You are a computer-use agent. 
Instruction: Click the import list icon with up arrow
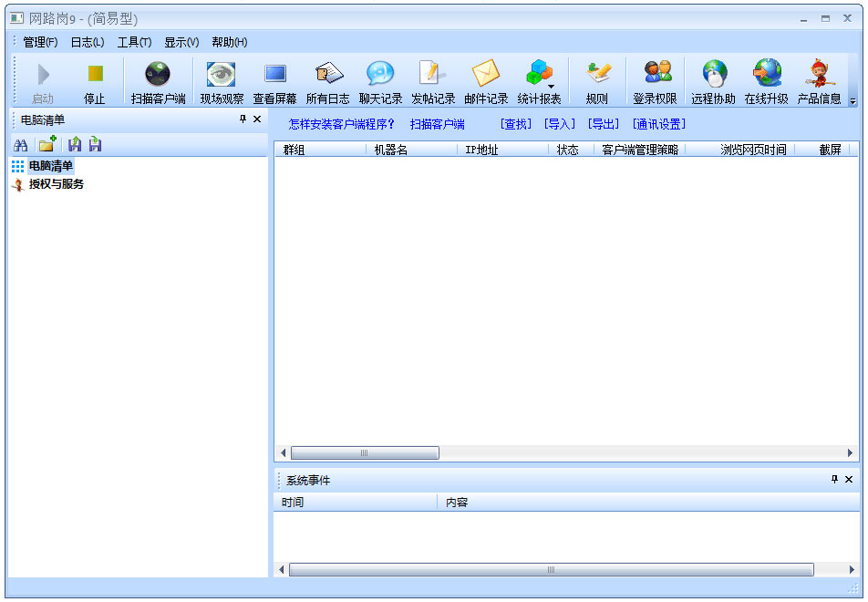(74, 144)
